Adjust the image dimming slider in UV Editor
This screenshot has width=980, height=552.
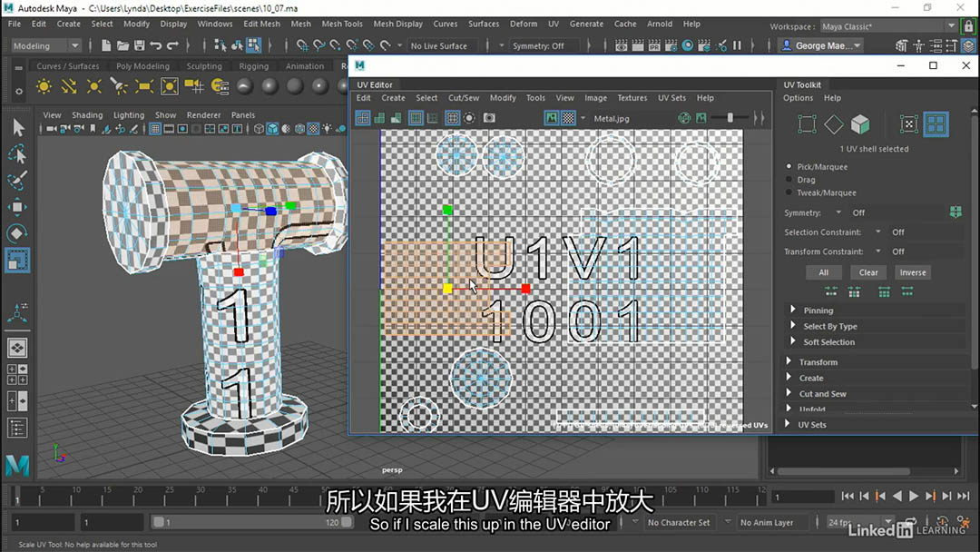pyautogui.click(x=730, y=118)
